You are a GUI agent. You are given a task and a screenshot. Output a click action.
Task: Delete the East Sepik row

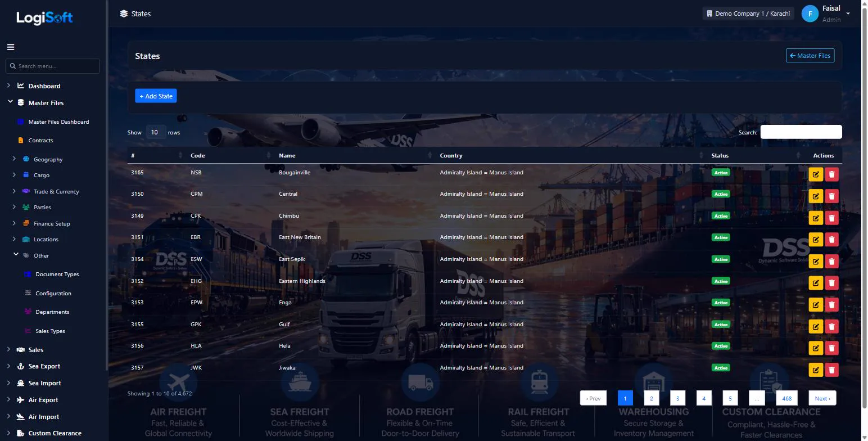coord(831,261)
